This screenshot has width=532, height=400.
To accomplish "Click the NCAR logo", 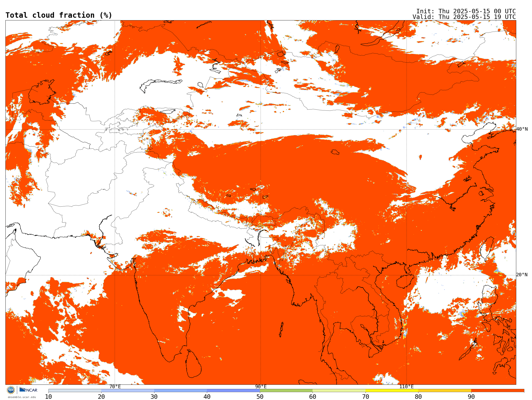I will click(x=28, y=390).
